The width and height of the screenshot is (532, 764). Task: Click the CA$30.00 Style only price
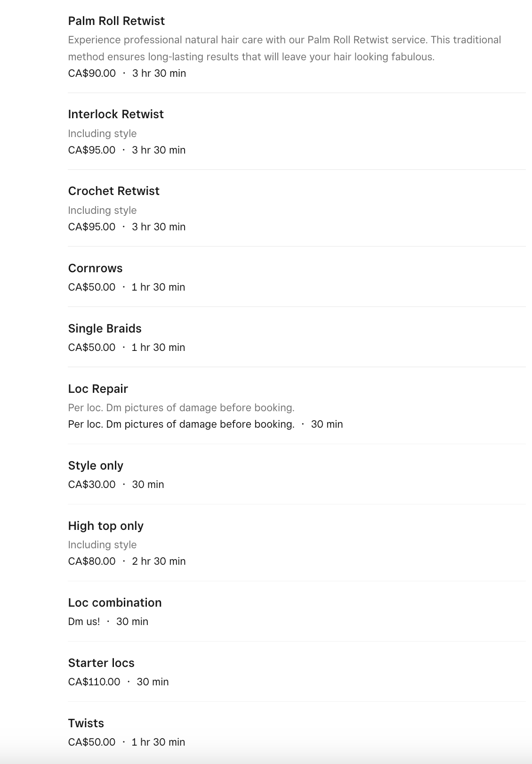(x=92, y=484)
